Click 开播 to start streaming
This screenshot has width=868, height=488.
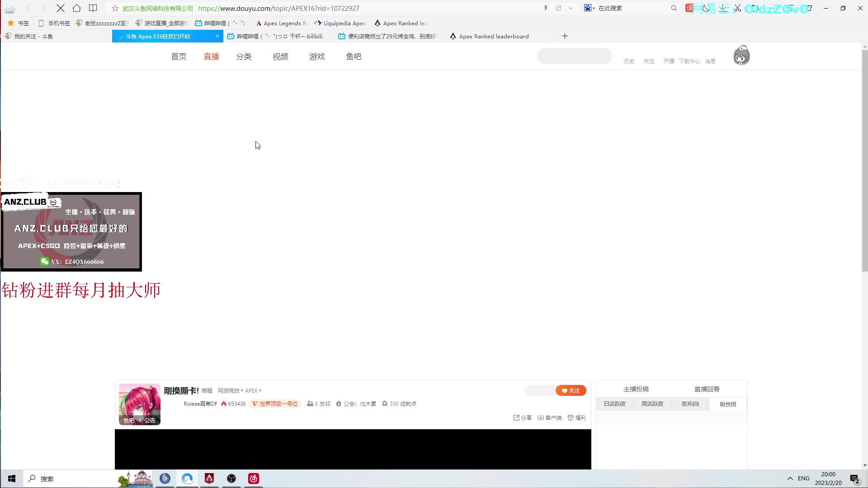(x=669, y=61)
